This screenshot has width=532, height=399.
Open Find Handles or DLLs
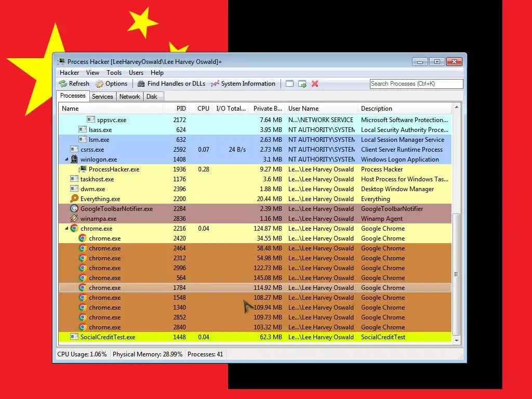[171, 84]
